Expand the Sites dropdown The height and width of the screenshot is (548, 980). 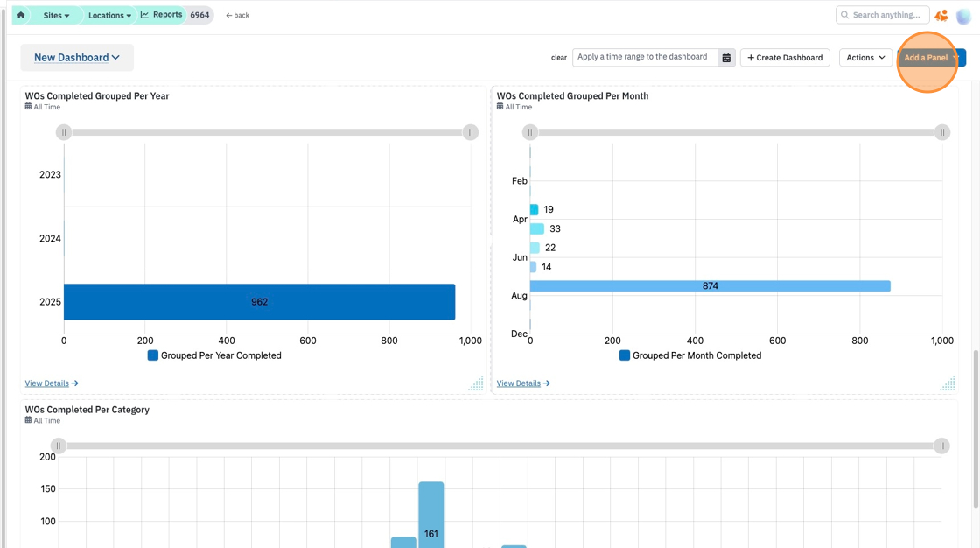point(56,15)
